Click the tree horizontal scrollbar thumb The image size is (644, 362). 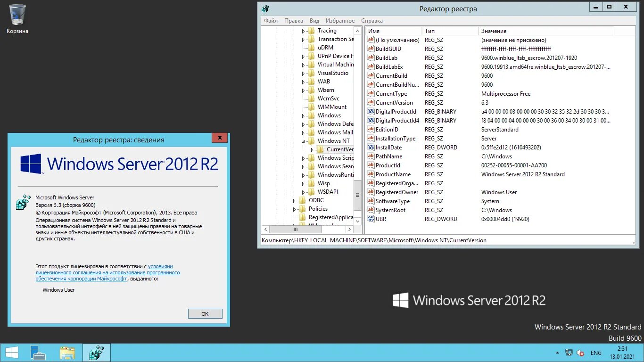click(x=296, y=230)
